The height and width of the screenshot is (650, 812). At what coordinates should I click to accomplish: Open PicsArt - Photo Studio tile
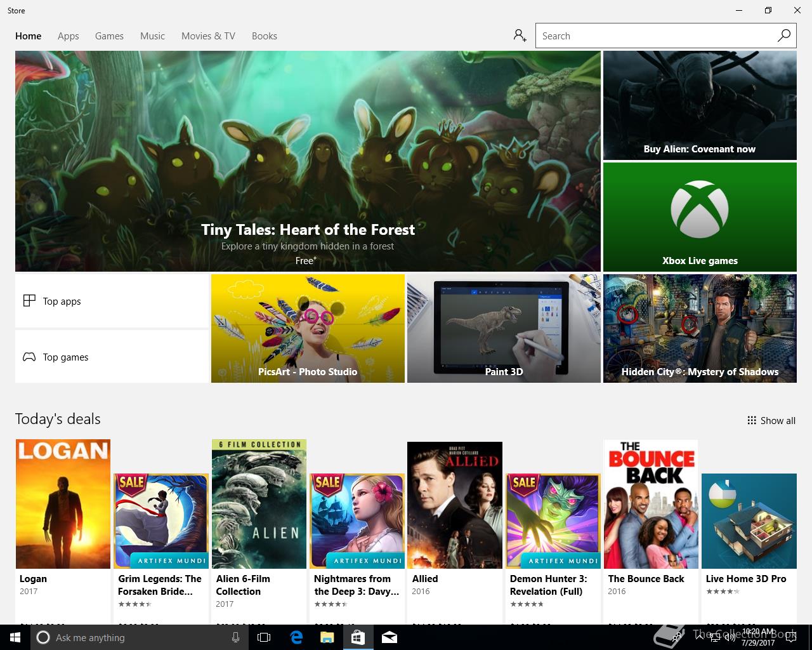tap(308, 328)
